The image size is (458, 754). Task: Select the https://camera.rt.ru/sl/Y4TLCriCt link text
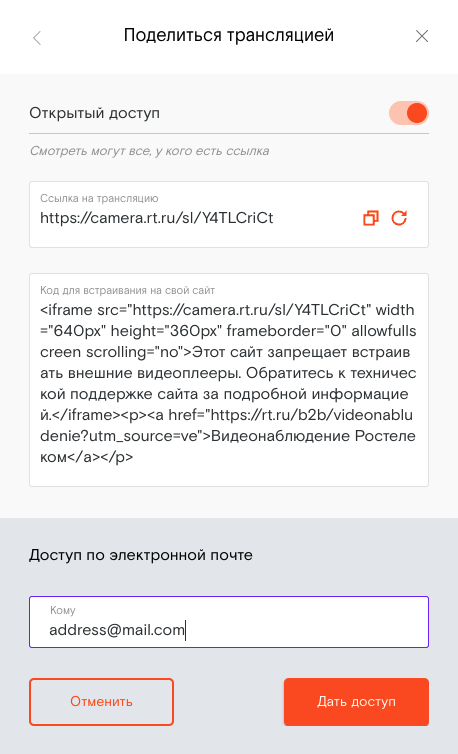coord(156,218)
